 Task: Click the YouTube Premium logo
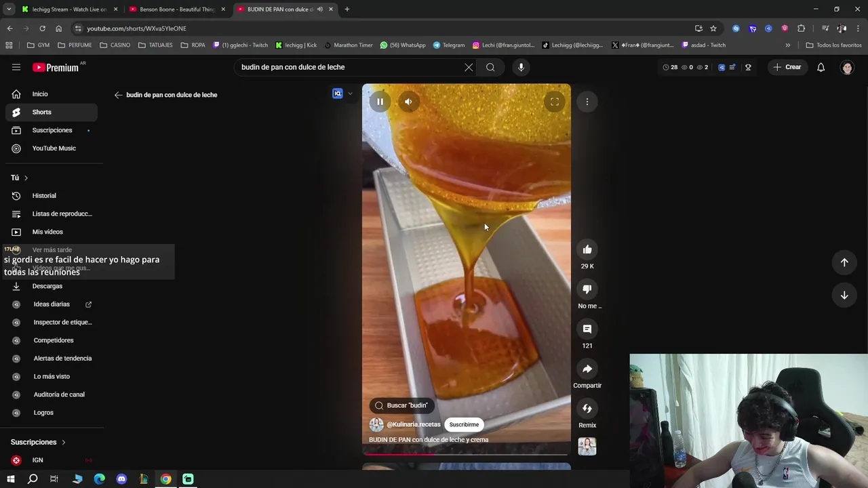56,67
